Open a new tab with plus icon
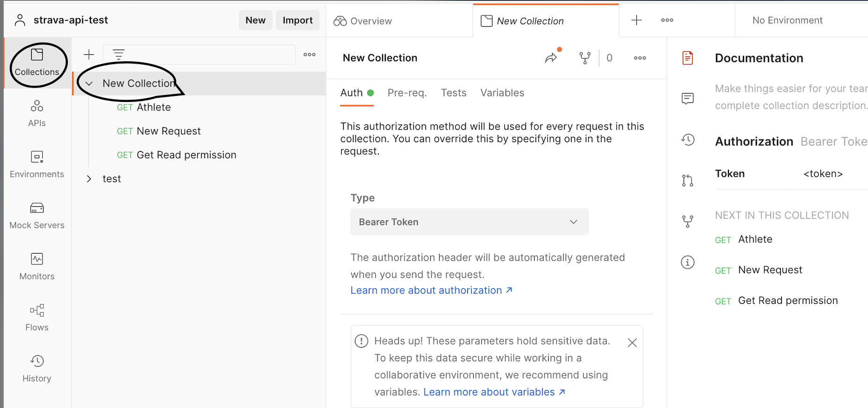Image resolution: width=868 pixels, height=408 pixels. pos(637,20)
